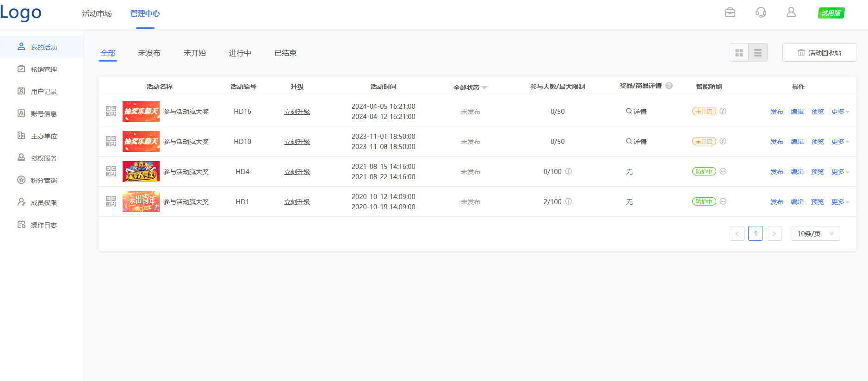Switch to list view layout

coord(758,53)
